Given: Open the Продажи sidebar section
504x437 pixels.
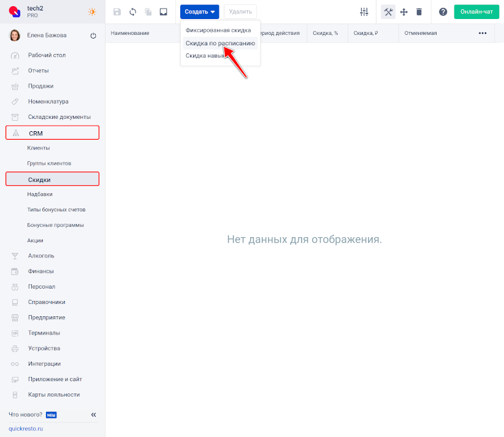Looking at the screenshot, I should [x=41, y=86].
